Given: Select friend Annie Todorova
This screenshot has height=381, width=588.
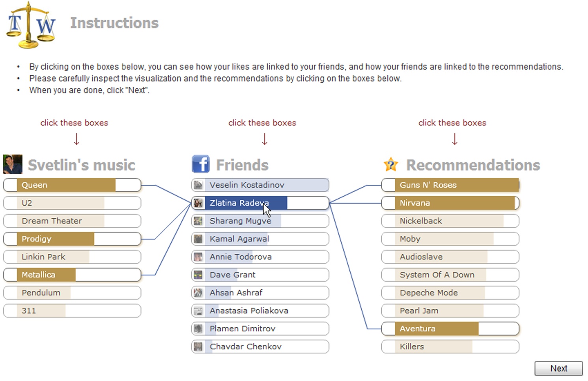Looking at the screenshot, I should tap(260, 257).
